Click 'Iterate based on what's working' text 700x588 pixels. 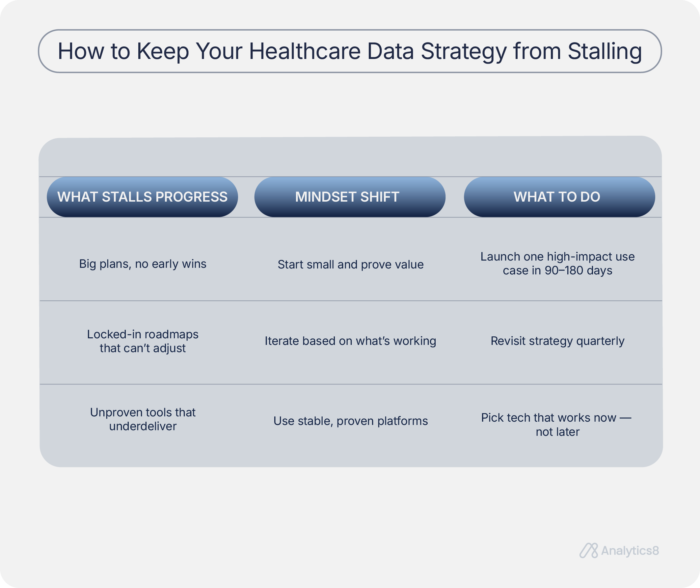pos(350,341)
